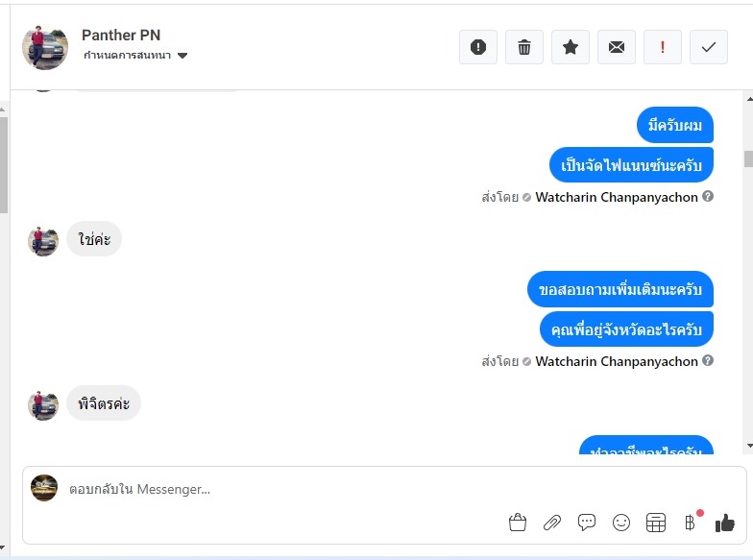Open the emoji picker smiley icon
Screen dimensions: 753x560
tap(620, 523)
